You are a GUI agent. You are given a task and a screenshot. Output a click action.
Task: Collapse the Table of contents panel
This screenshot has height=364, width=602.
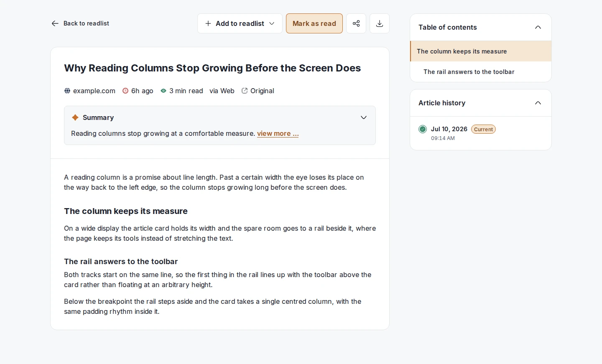click(x=538, y=27)
